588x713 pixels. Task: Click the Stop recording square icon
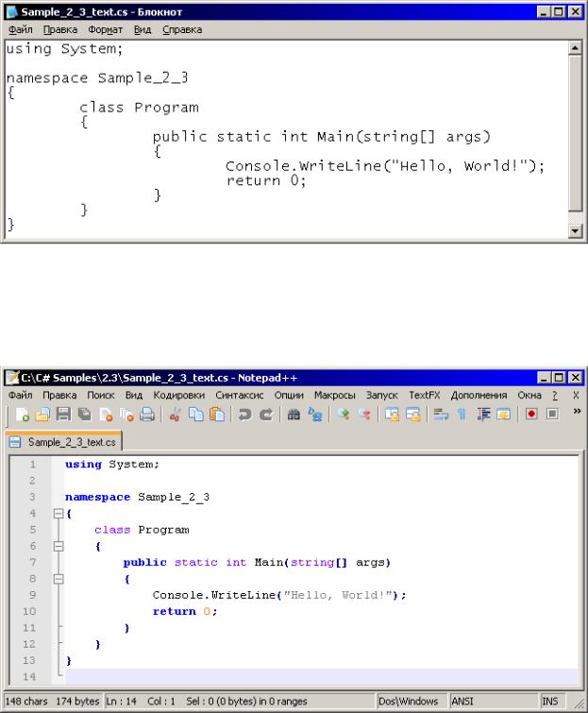click(x=552, y=414)
